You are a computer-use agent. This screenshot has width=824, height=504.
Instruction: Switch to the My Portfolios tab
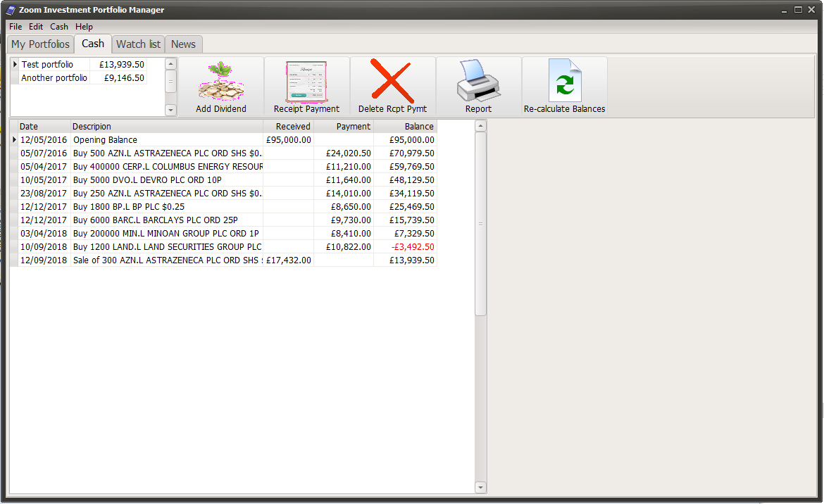pyautogui.click(x=40, y=44)
